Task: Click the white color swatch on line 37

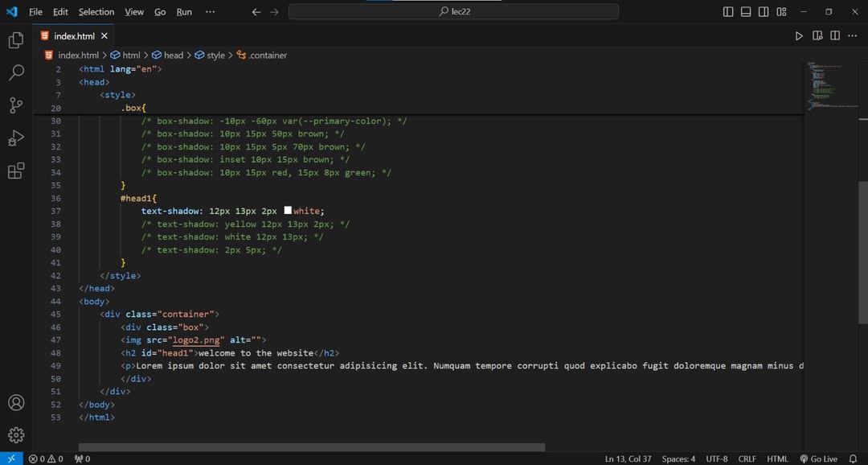Action: (288, 211)
